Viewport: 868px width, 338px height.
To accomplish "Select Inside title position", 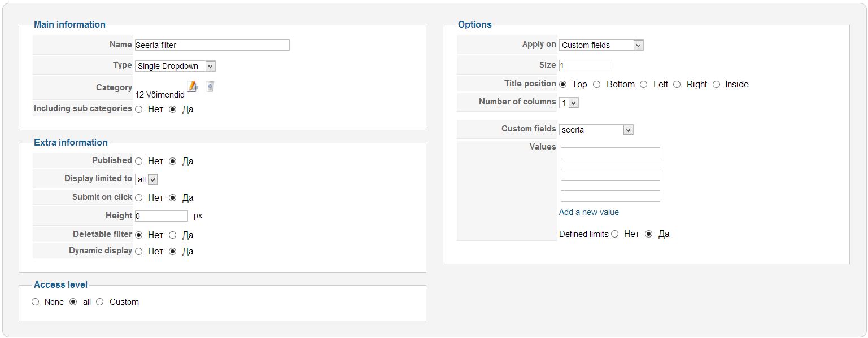I will 717,85.
